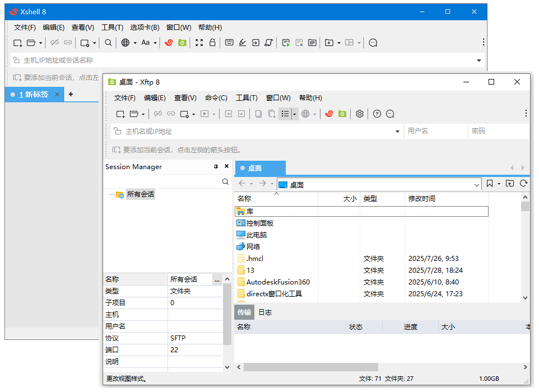Screen dimensions: 539x392
Task: Add a bookmark for the current folder
Action: tap(490, 183)
